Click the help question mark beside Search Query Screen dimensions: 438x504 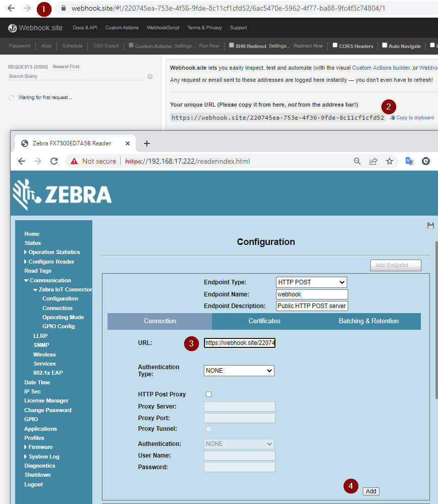(150, 77)
